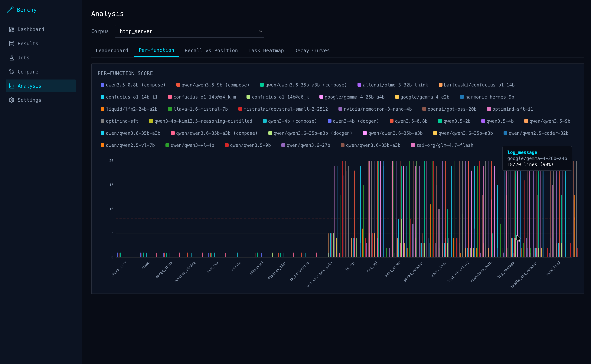Select the Per-function tab
Image resolution: width=591 pixels, height=364 pixels.
(156, 50)
